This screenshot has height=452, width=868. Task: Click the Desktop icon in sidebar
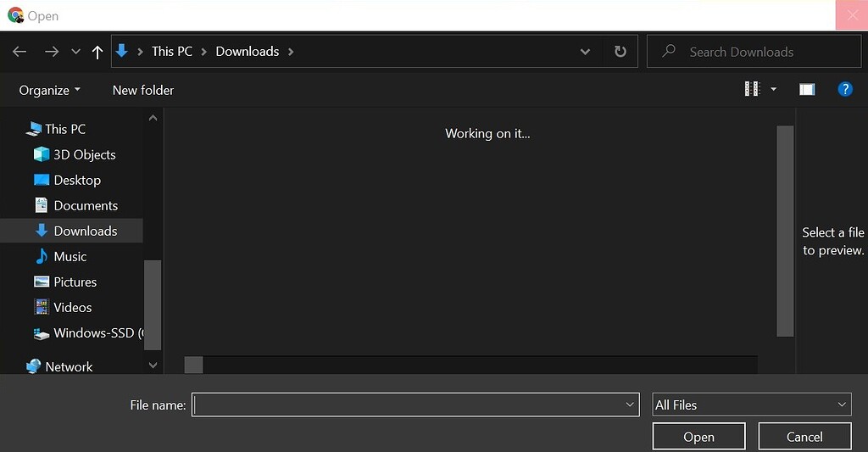(x=42, y=180)
